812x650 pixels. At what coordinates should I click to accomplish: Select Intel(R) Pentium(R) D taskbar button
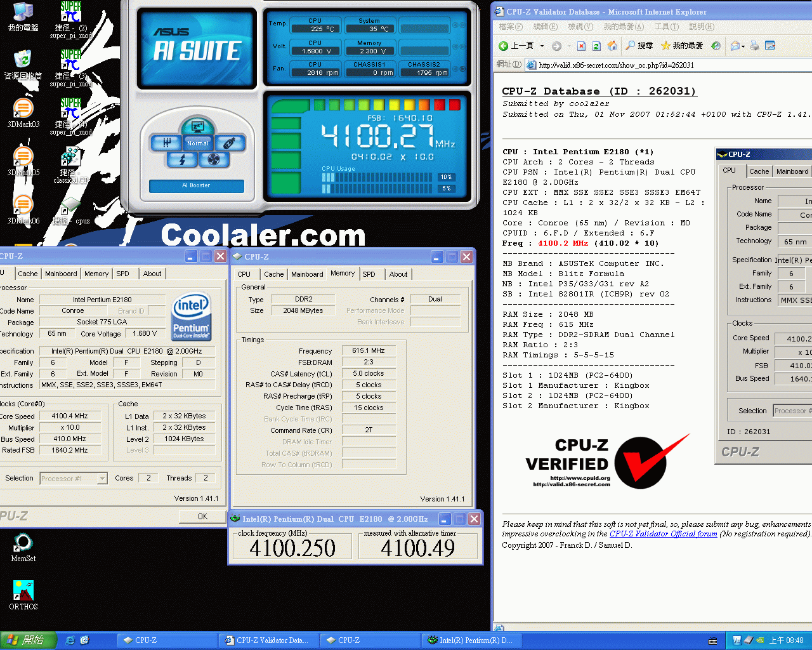click(472, 640)
